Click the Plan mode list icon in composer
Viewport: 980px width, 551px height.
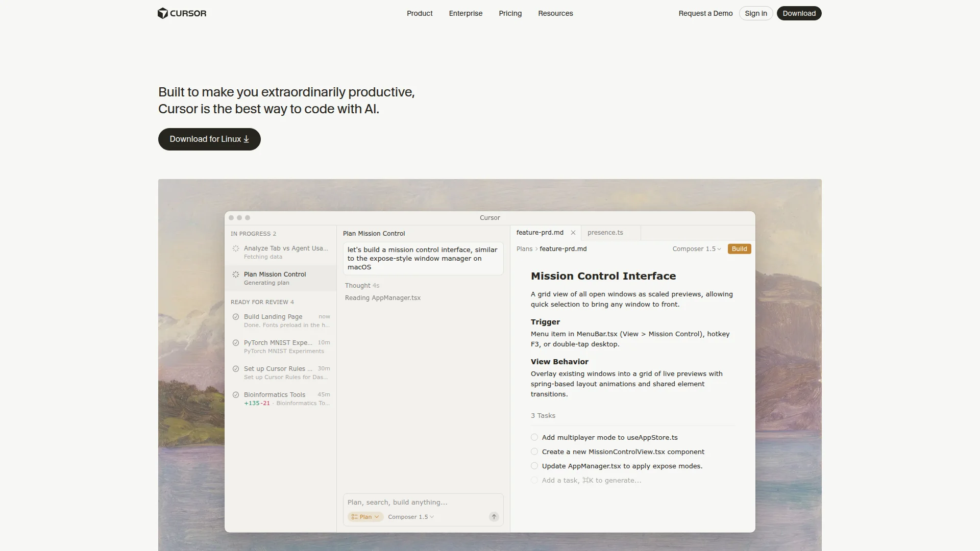point(356,517)
